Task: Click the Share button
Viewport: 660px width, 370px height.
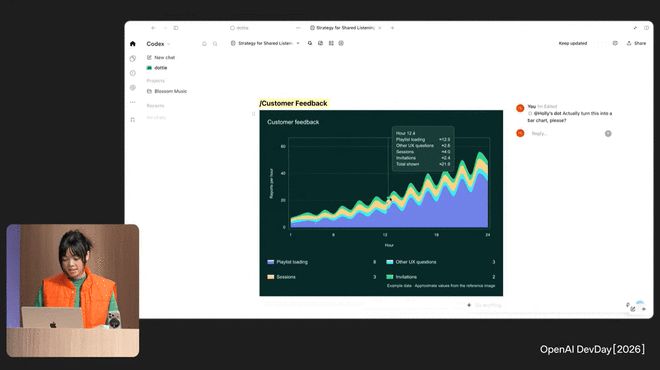Action: 636,43
